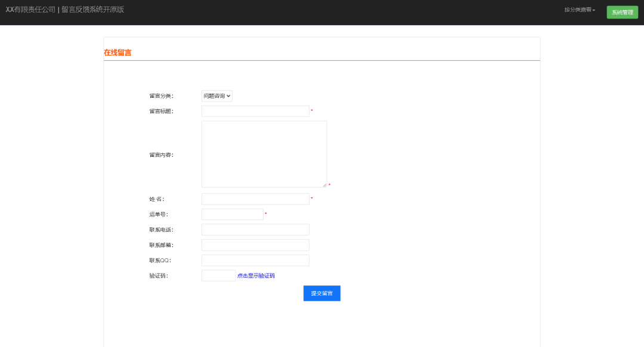Select the 联系QQ input field

[x=255, y=261]
